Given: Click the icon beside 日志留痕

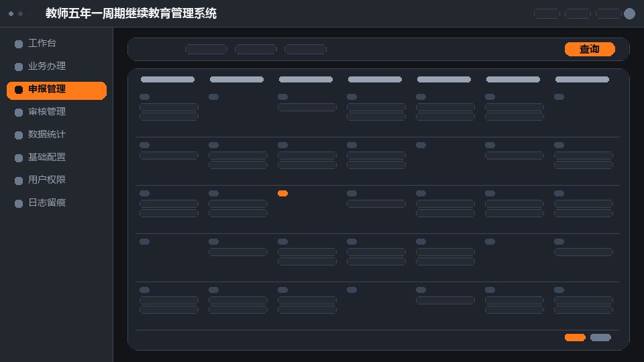Looking at the screenshot, I should 19,204.
